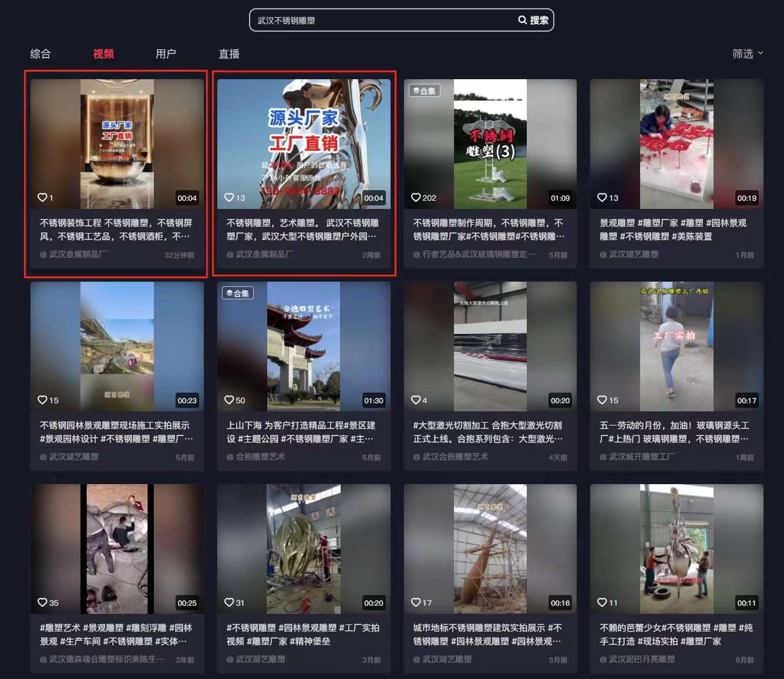Open first video thumbnail with 00:04 duration
The height and width of the screenshot is (679, 784).
(117, 144)
